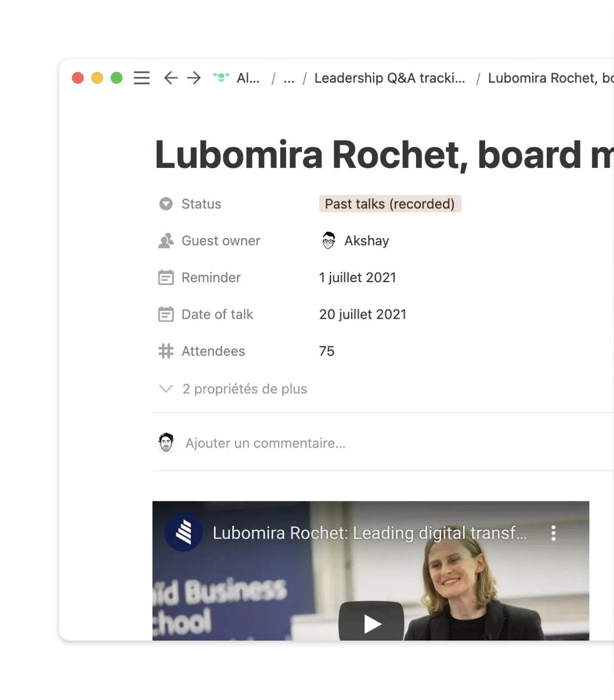614x700 pixels.
Task: Select the Date of talk calendar icon
Action: click(x=166, y=314)
